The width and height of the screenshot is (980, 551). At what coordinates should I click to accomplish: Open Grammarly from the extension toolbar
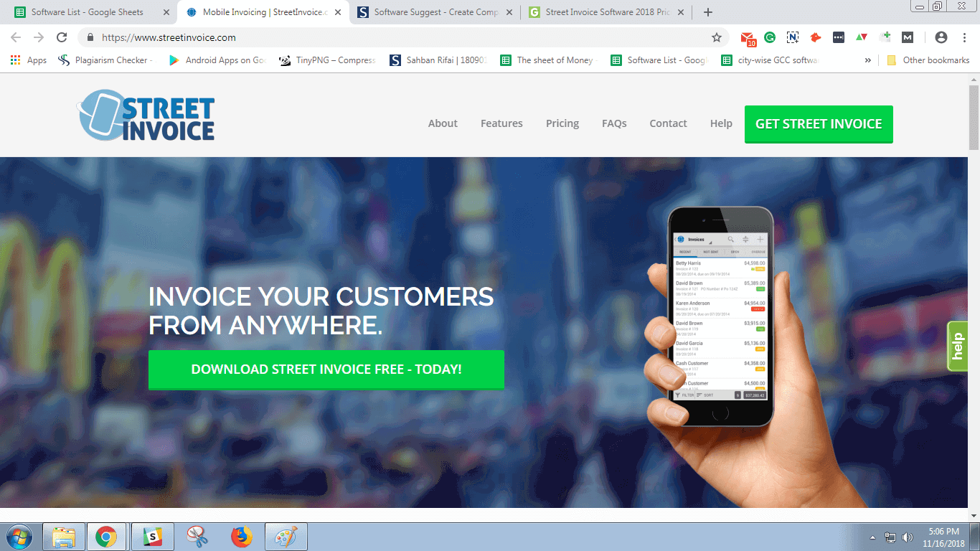pos(770,37)
